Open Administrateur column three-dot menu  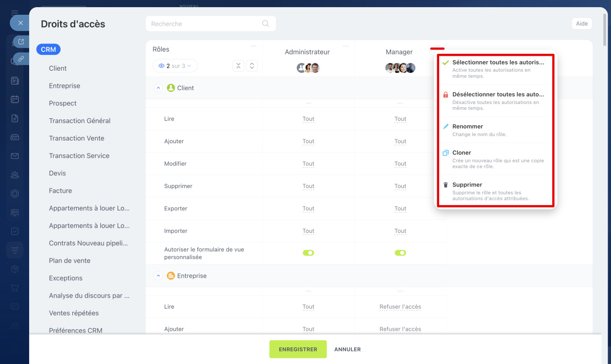(345, 46)
